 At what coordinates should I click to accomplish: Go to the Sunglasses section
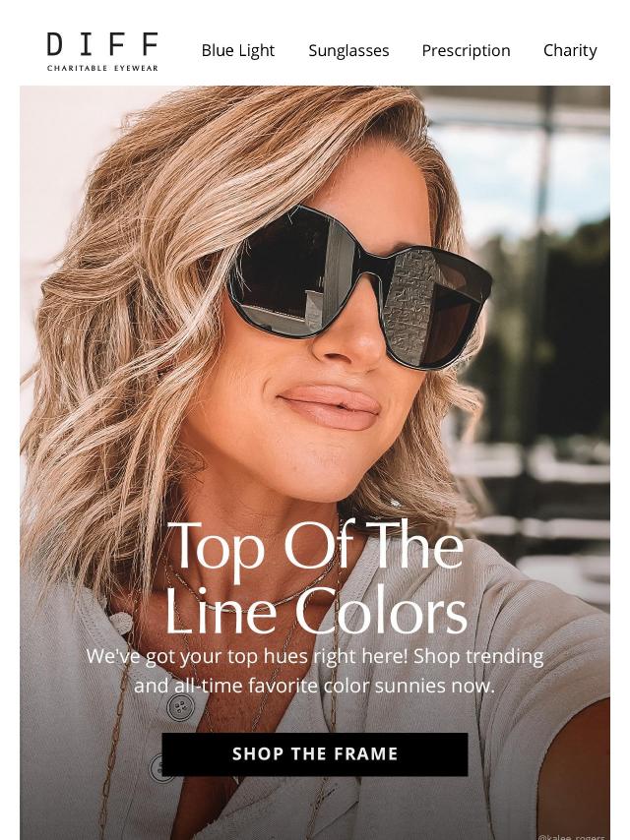tap(348, 50)
